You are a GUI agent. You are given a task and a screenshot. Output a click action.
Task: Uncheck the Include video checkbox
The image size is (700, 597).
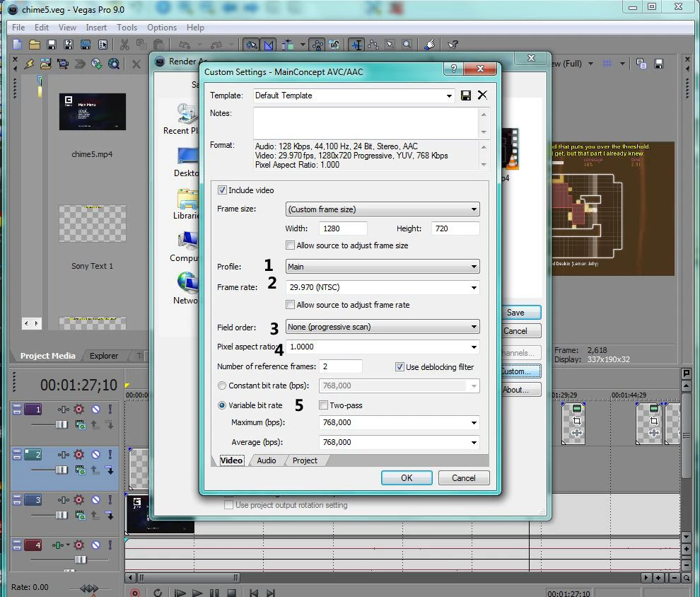click(x=223, y=190)
